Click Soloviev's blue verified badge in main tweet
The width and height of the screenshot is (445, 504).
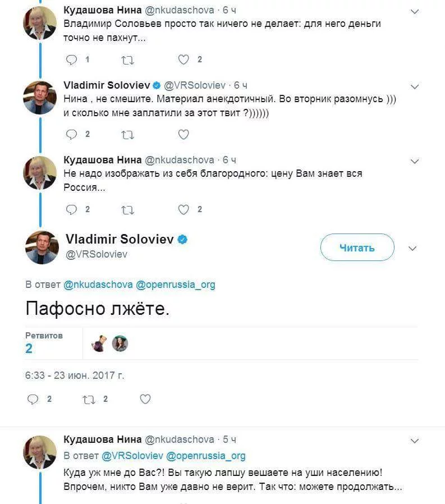pyautogui.click(x=182, y=240)
